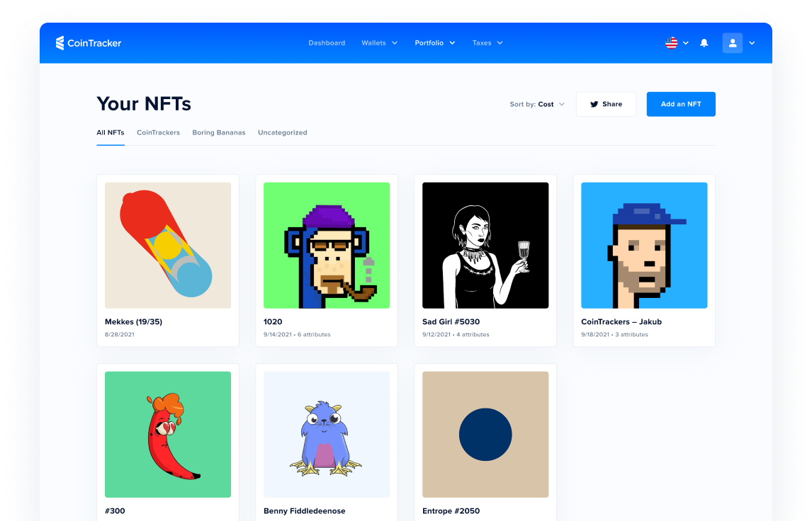Viewport: 812px width, 521px height.
Task: Open the Taxes menu
Action: 482,43
